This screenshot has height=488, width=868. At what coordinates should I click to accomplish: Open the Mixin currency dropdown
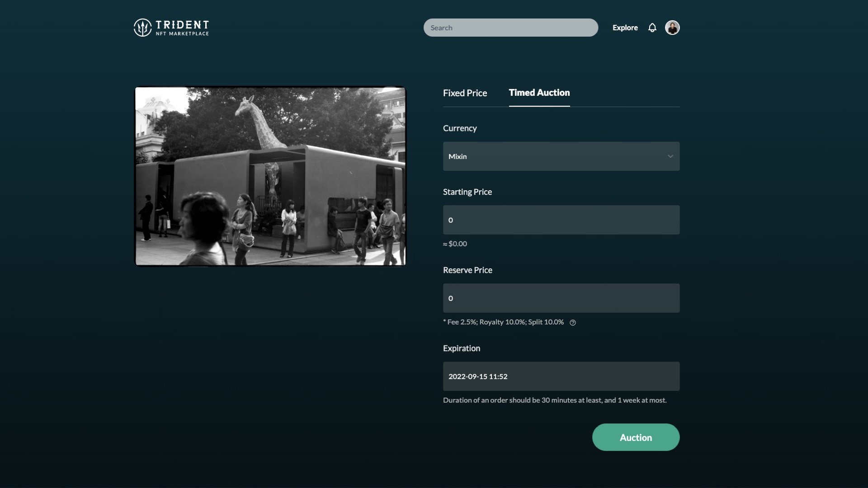[556, 156]
